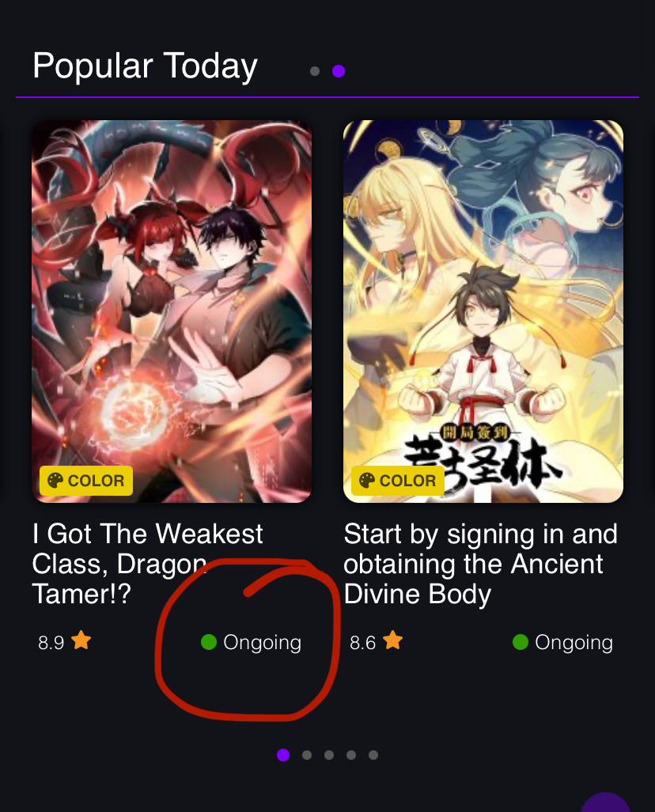Click green status dot under Ancient Divine Body
655x812 pixels.
click(521, 642)
